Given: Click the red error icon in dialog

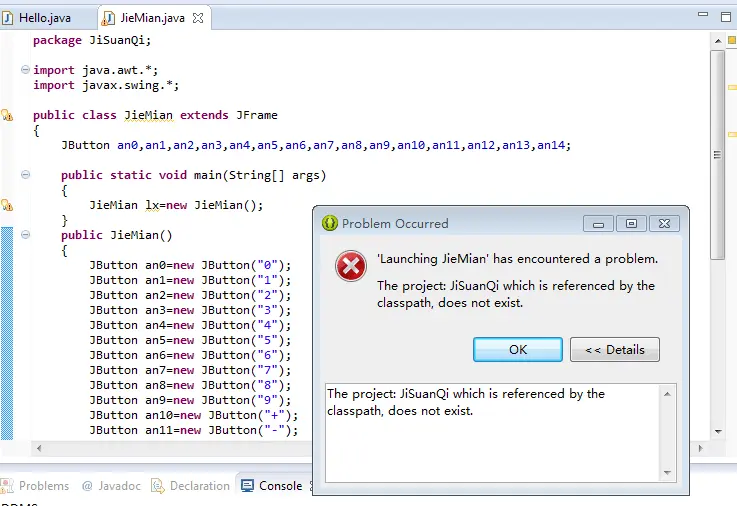Looking at the screenshot, I should pos(351,266).
